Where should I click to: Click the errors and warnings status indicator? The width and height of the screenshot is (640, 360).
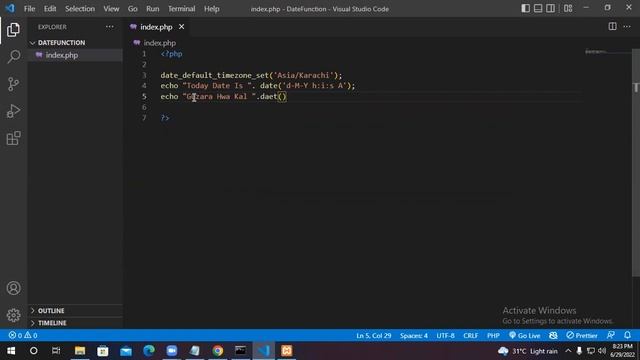coord(23,336)
